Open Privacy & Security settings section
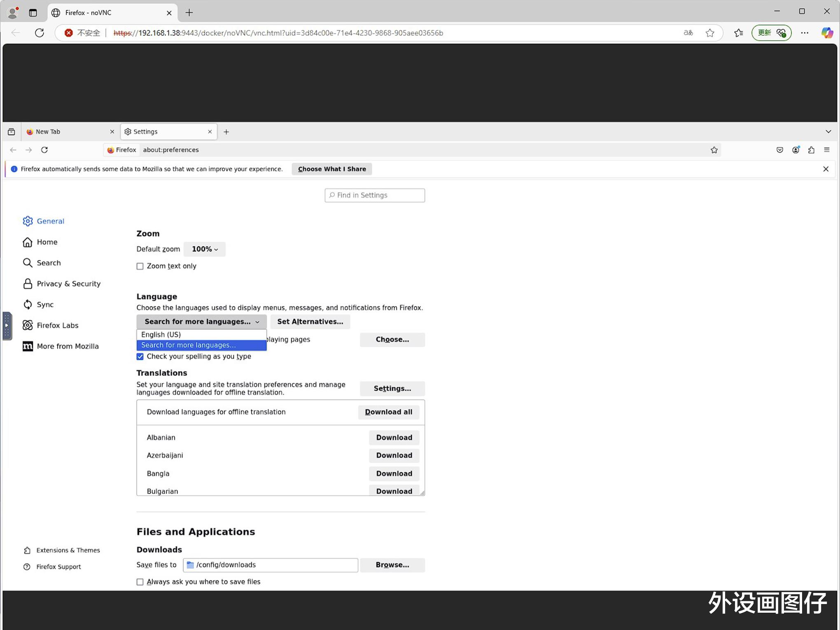This screenshot has width=840, height=630. (x=68, y=284)
